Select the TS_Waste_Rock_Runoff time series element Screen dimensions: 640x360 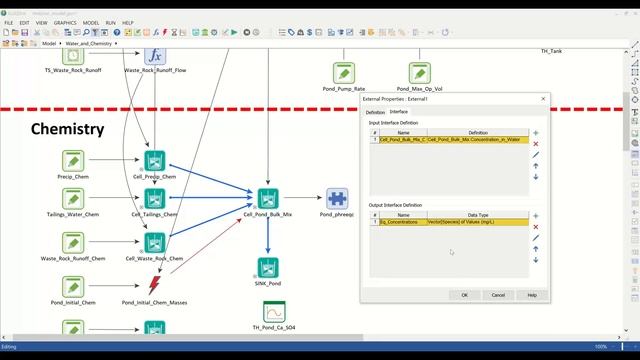(73, 56)
